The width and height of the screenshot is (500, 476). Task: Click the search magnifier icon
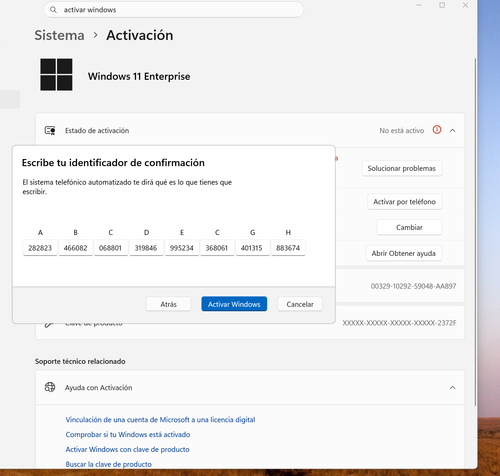(53, 10)
